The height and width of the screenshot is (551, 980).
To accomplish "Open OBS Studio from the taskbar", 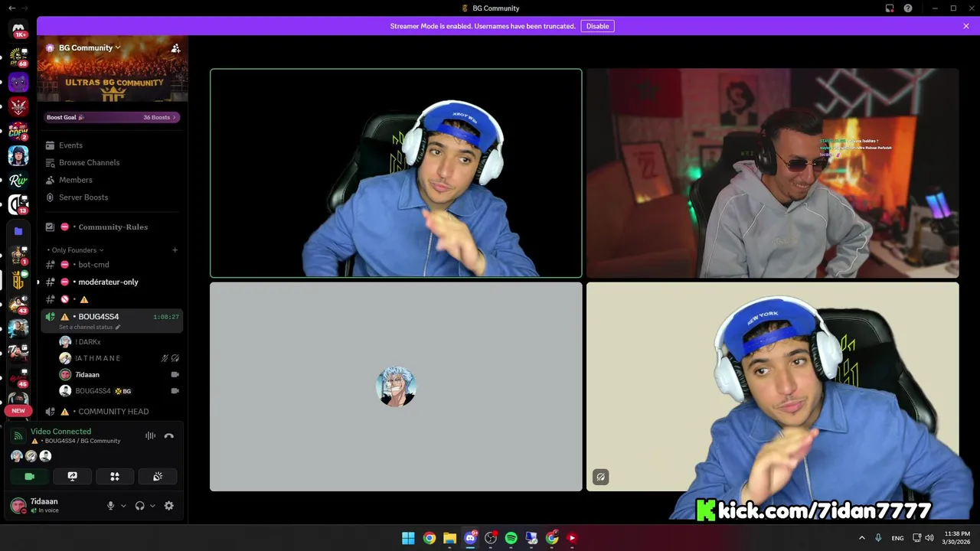I will click(491, 538).
